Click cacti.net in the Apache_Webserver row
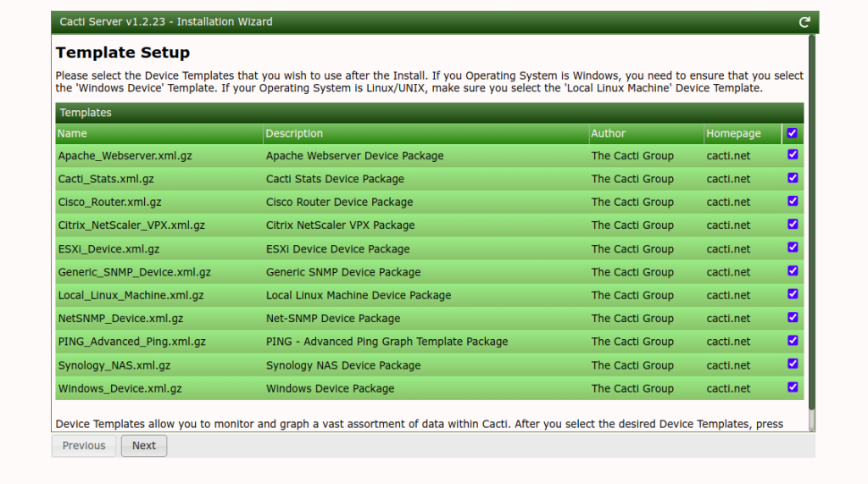This screenshot has width=868, height=484. [x=728, y=156]
